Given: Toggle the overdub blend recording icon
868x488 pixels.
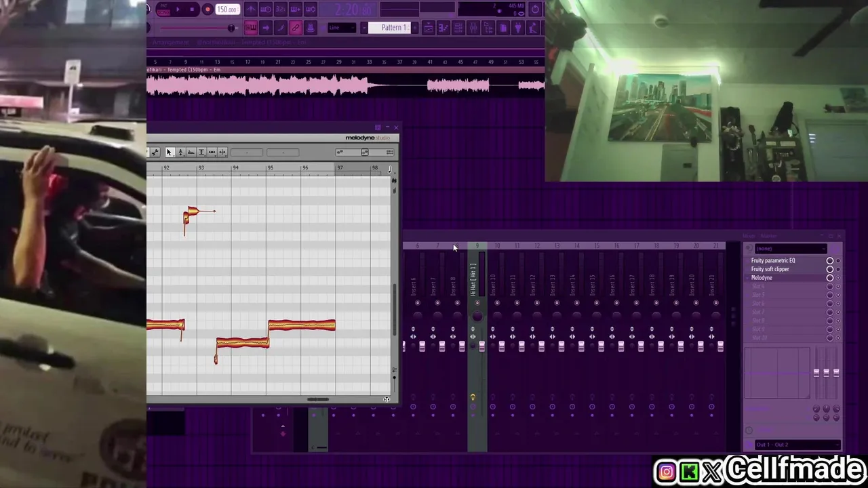Looking at the screenshot, I should pos(295,9).
